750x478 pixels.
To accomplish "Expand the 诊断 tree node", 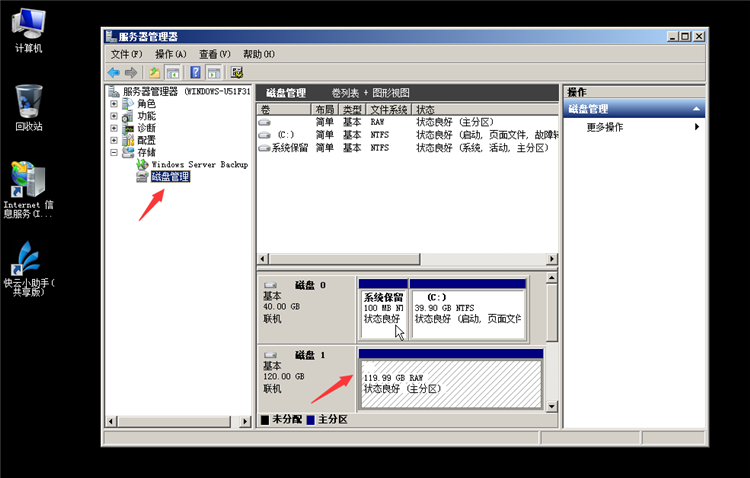I will point(114,128).
